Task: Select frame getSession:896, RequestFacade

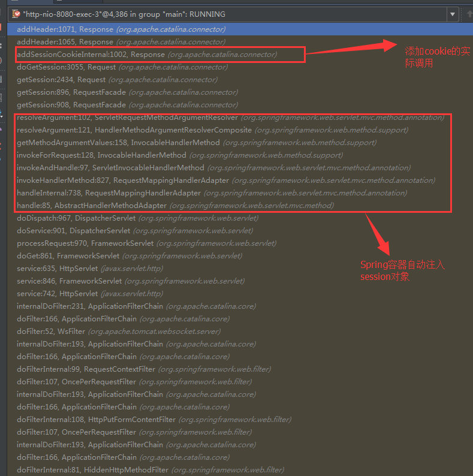Action: click(240, 92)
